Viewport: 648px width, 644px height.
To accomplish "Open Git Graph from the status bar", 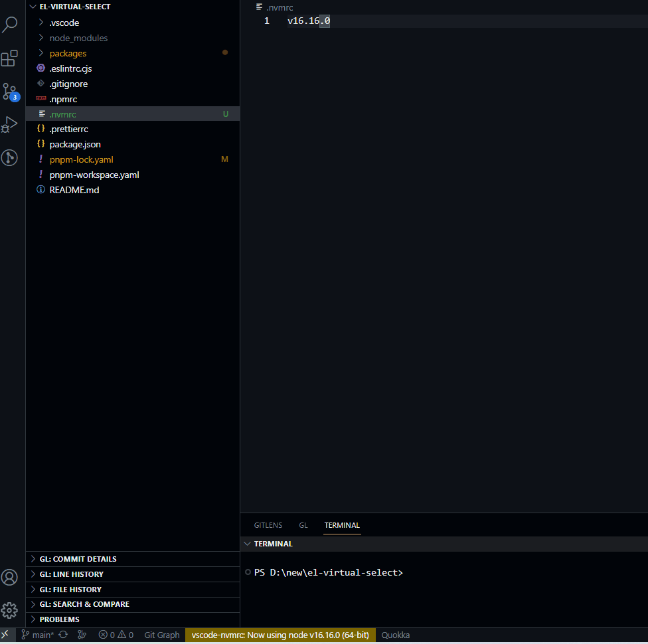I will tap(161, 635).
